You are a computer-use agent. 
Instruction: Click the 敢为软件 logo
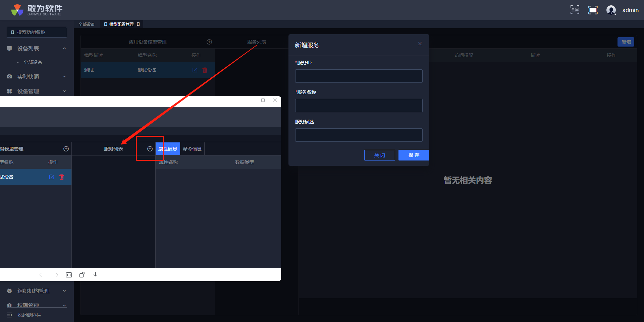point(37,10)
